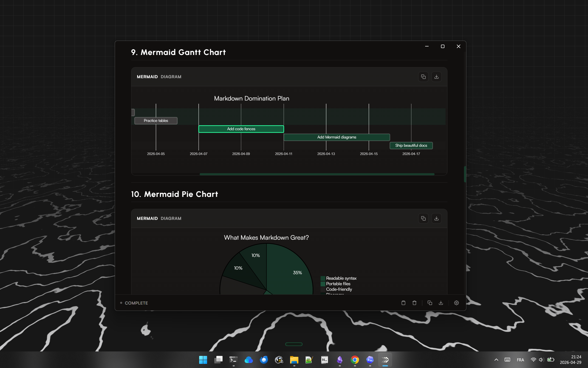Image resolution: width=588 pixels, height=368 pixels.
Task: Click the Code-friendly legend swatch
Action: 323,289
